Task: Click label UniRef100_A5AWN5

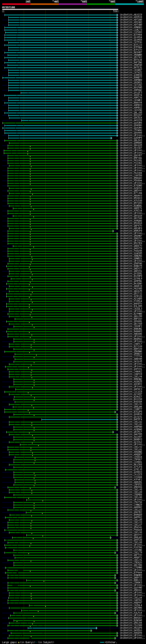Action: 131,55
